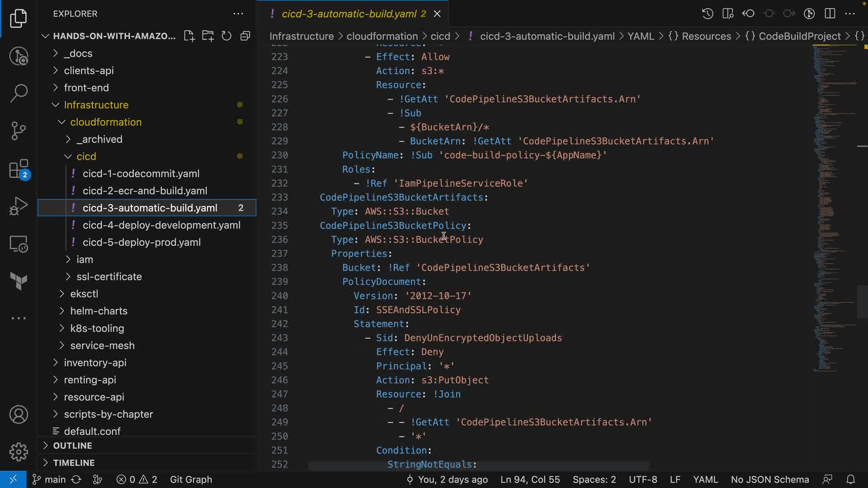Viewport: 868px width, 488px height.
Task: Open the remote window indicator
Action: point(13,479)
